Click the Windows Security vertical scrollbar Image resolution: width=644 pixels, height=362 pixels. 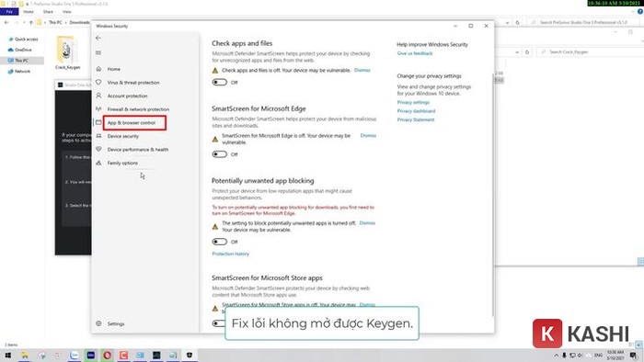(x=492, y=195)
